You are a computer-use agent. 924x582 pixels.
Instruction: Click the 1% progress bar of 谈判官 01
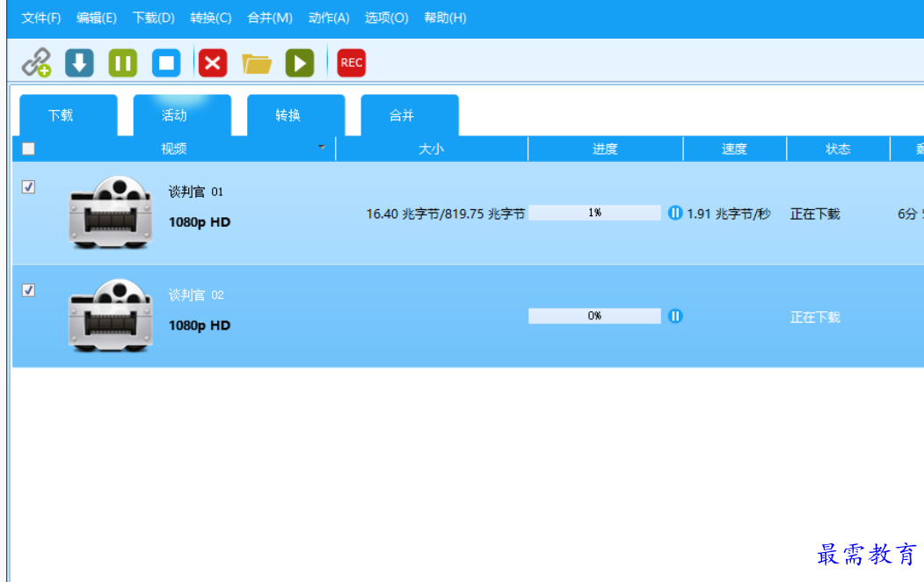click(x=594, y=213)
